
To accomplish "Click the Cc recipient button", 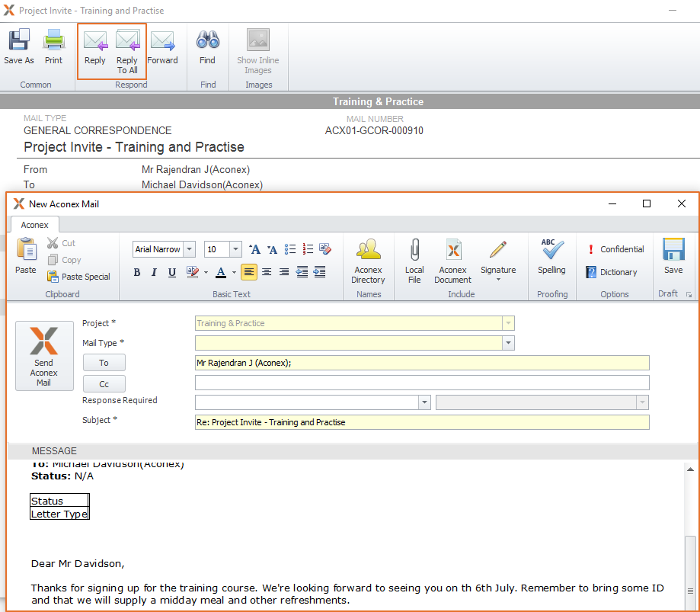I will point(104,383).
